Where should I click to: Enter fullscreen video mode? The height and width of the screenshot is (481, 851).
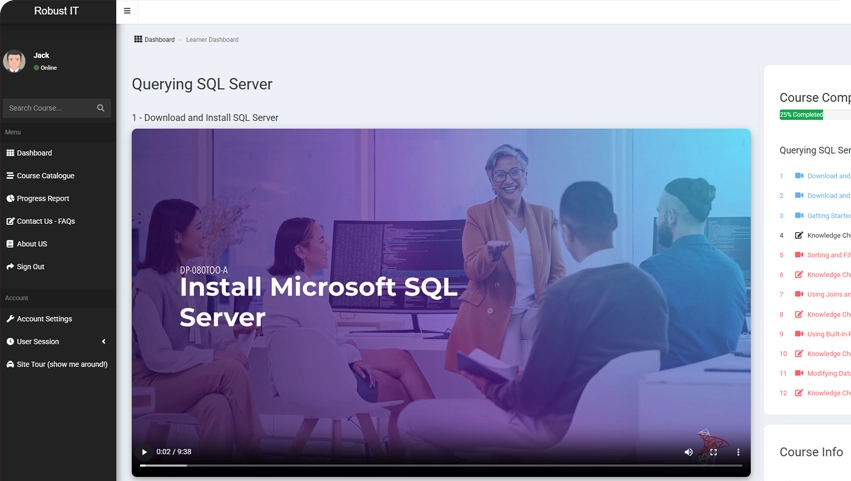pos(714,452)
